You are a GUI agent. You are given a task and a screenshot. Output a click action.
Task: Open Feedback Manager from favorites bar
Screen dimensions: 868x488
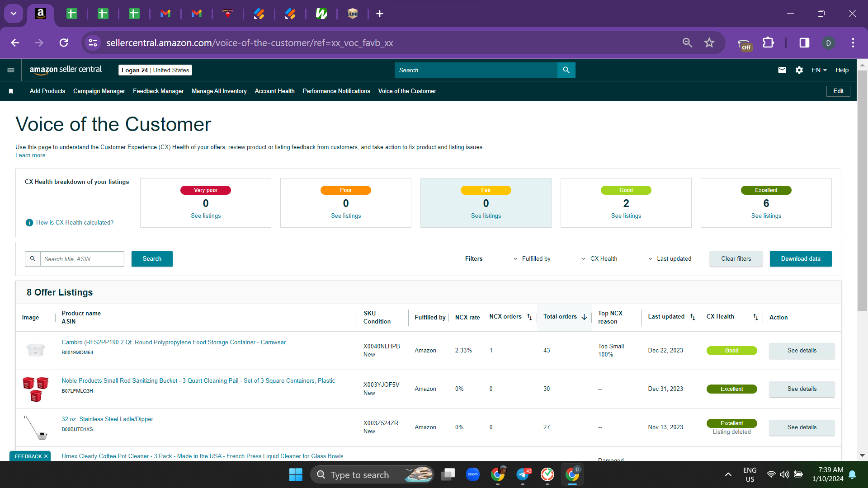coord(158,91)
